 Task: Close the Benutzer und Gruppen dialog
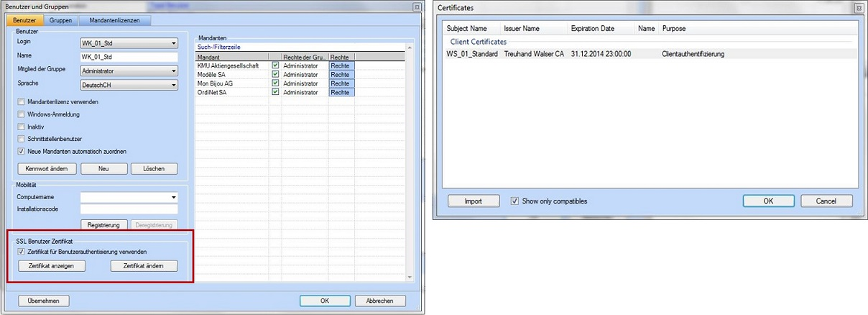417,6
